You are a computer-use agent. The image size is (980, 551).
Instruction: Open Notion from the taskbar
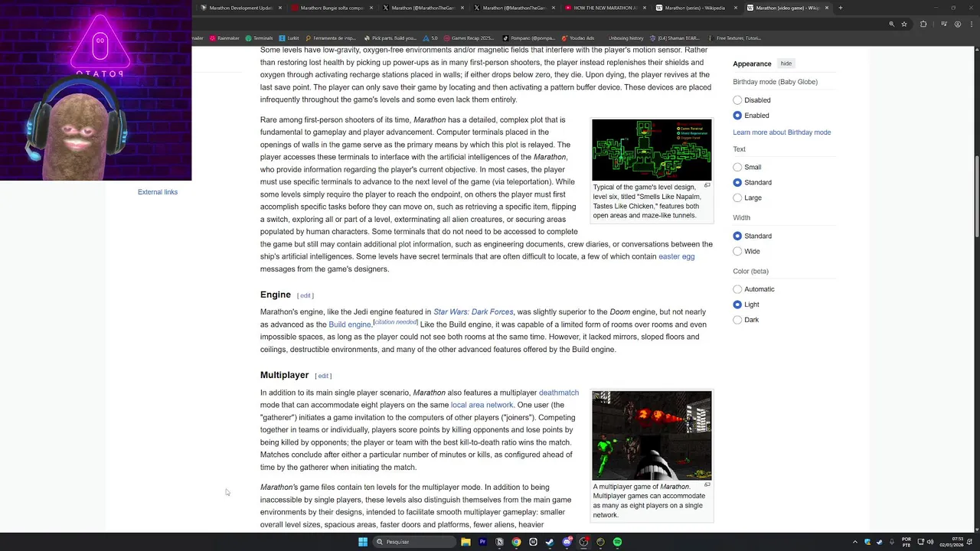point(499,542)
